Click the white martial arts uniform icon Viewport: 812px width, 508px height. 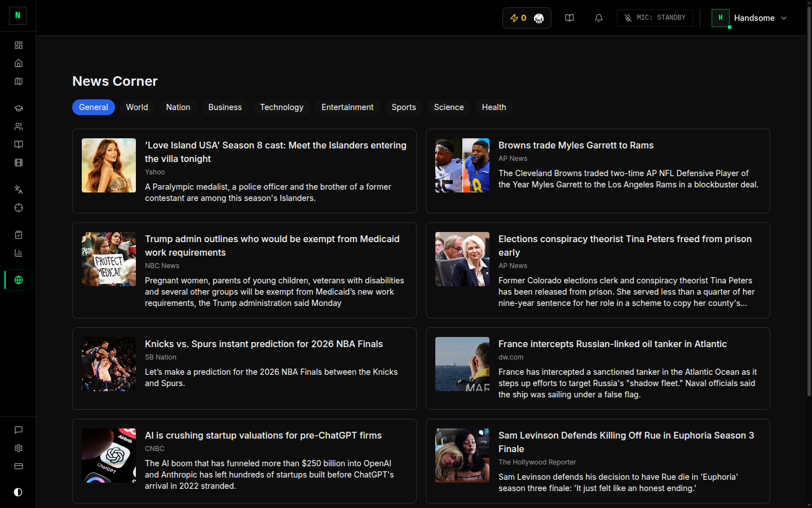539,18
